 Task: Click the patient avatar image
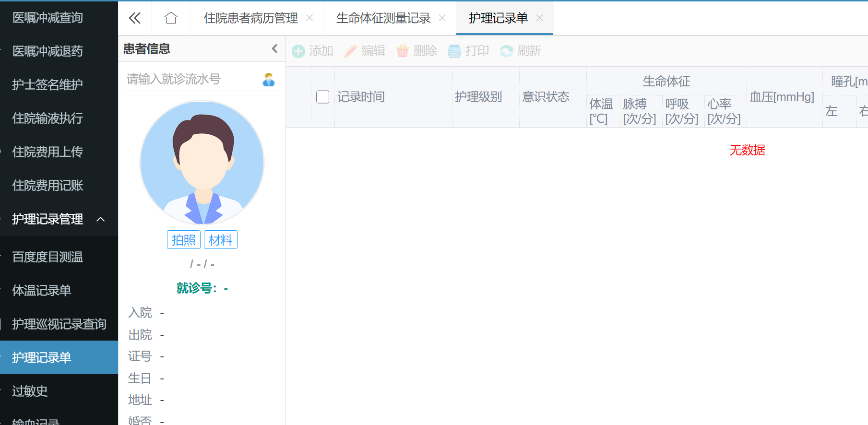coord(202,162)
